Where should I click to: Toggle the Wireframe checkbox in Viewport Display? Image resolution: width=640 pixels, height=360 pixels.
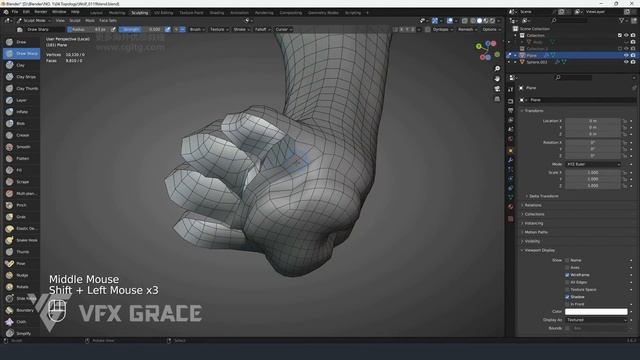(567, 275)
